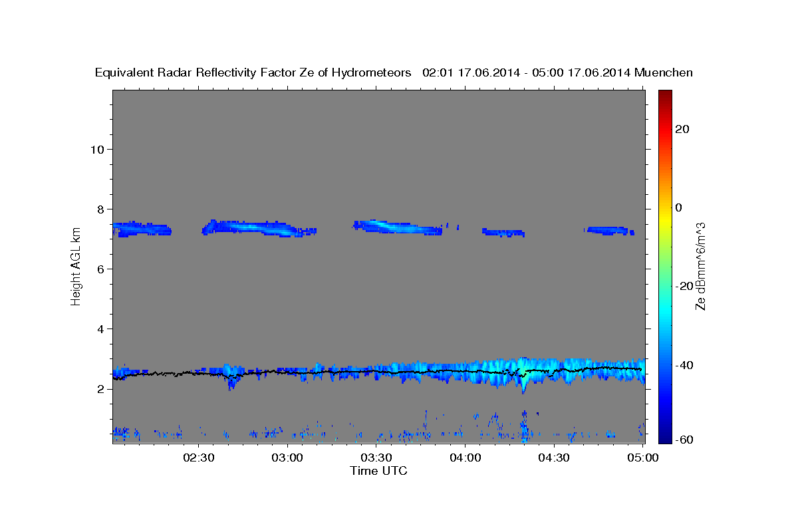Click the colorbar value label -60

pos(684,440)
